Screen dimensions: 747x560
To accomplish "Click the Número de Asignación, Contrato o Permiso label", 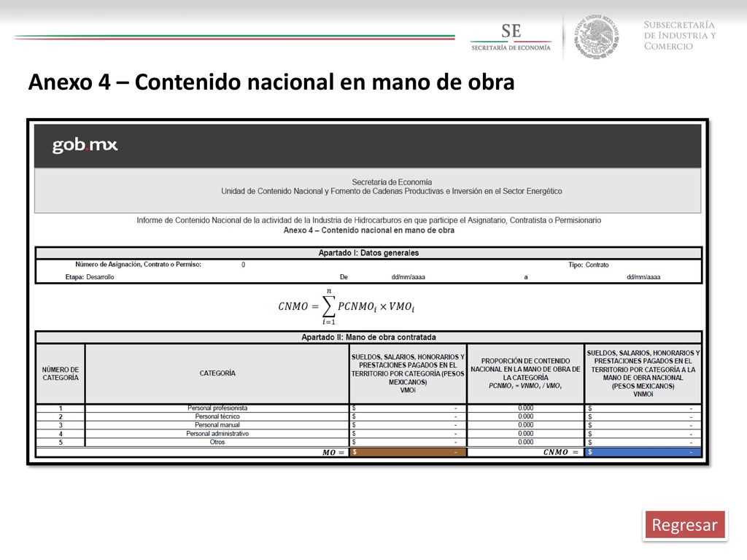I will (138, 264).
